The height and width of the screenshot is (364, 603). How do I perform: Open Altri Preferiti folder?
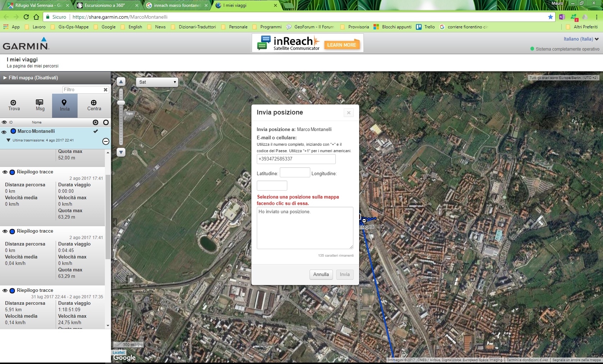[582, 27]
